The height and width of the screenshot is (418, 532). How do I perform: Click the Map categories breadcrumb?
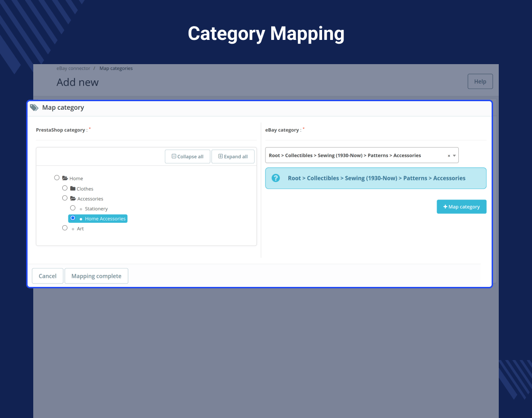click(116, 68)
